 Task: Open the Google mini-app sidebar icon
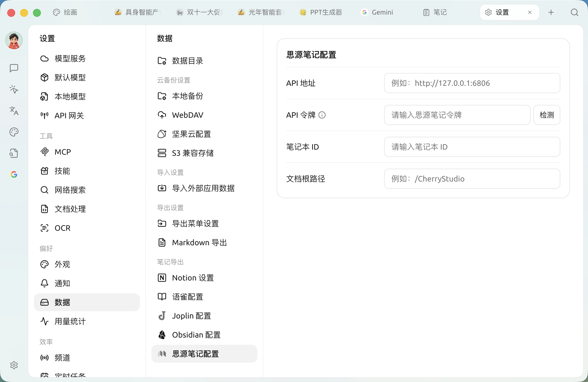(x=14, y=175)
